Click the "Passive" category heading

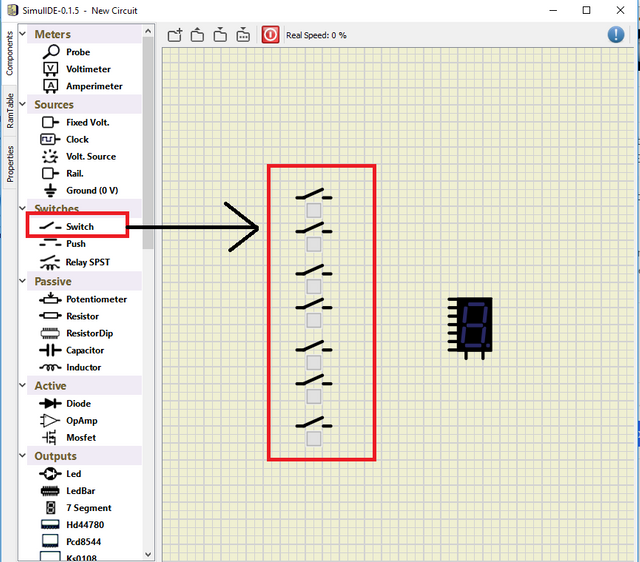(x=53, y=282)
